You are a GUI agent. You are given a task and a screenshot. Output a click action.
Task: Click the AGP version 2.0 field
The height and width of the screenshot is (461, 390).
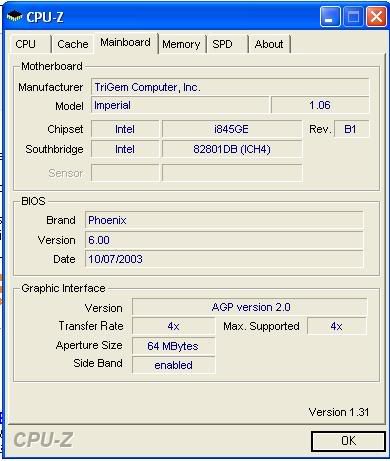tap(250, 307)
